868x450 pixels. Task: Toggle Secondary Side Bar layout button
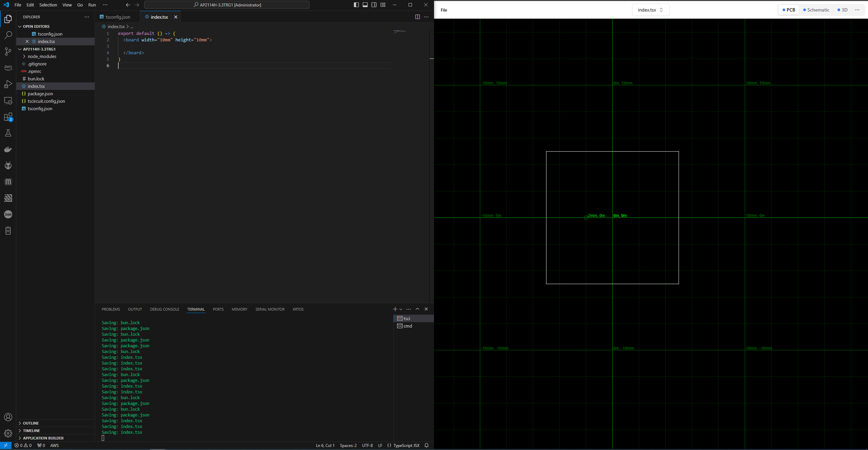tap(374, 5)
